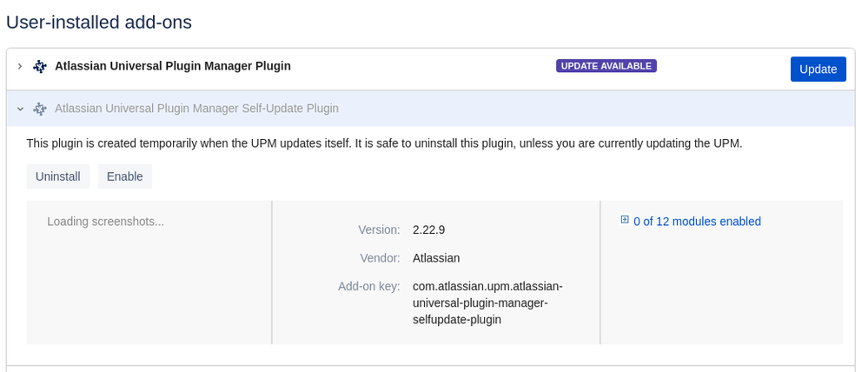This screenshot has width=868, height=372.
Task: Click the greyed puzzle icon of Self-Update Plugin
Action: pos(40,109)
